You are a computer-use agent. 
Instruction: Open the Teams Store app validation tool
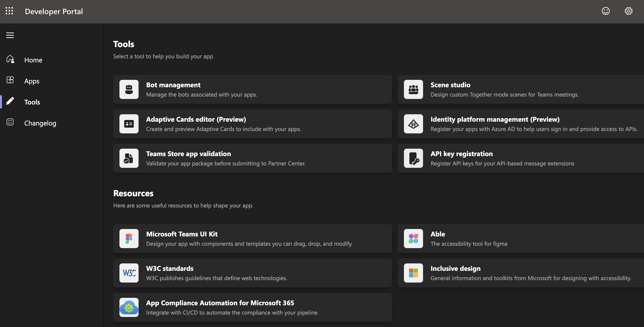(252, 158)
